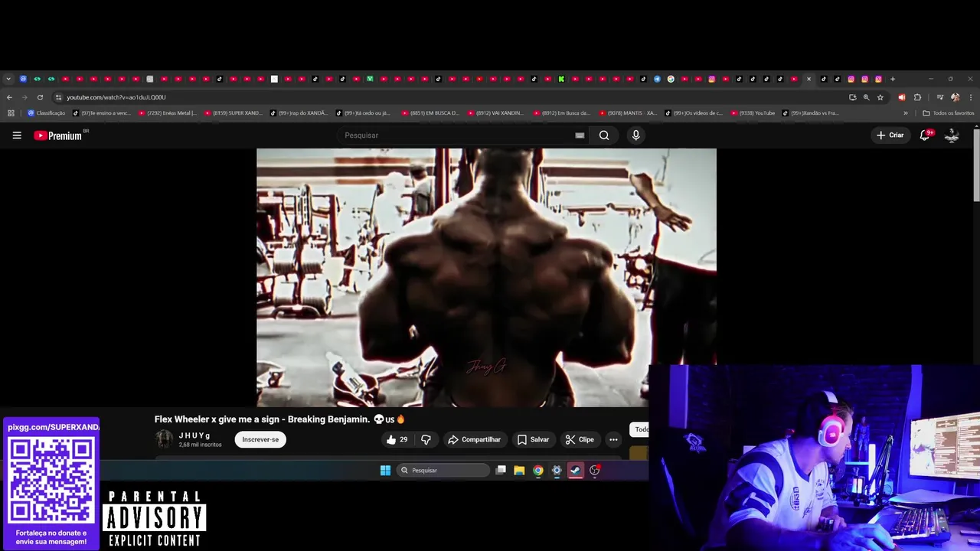Go back with browser back arrow
Viewport: 980px width, 551px height.
(9, 97)
